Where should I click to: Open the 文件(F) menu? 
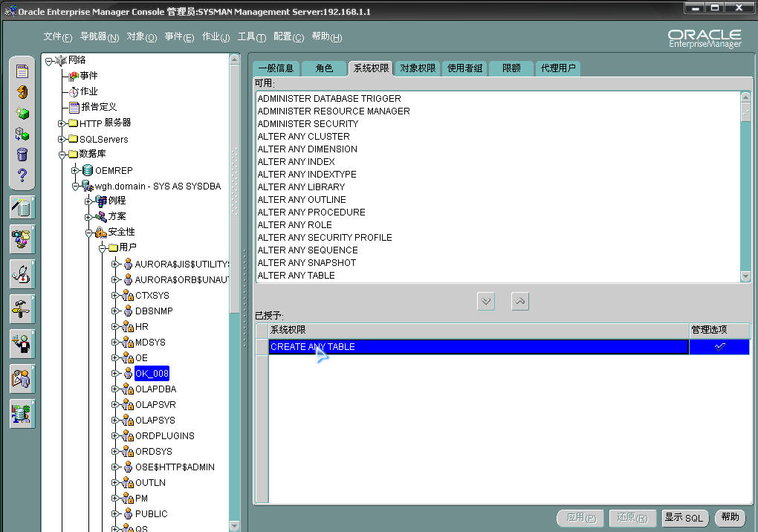coord(57,36)
